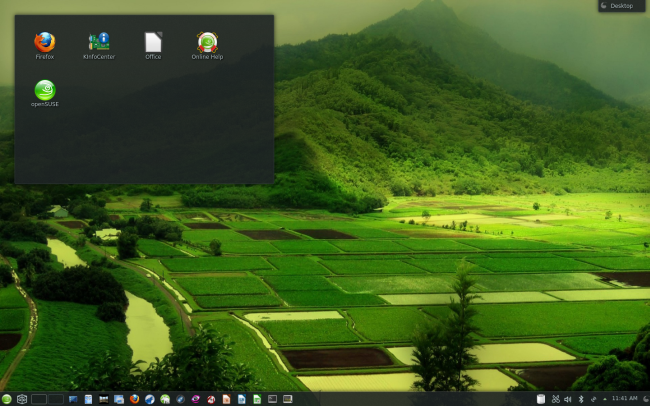Switch to the first virtual desktop

coord(39,399)
